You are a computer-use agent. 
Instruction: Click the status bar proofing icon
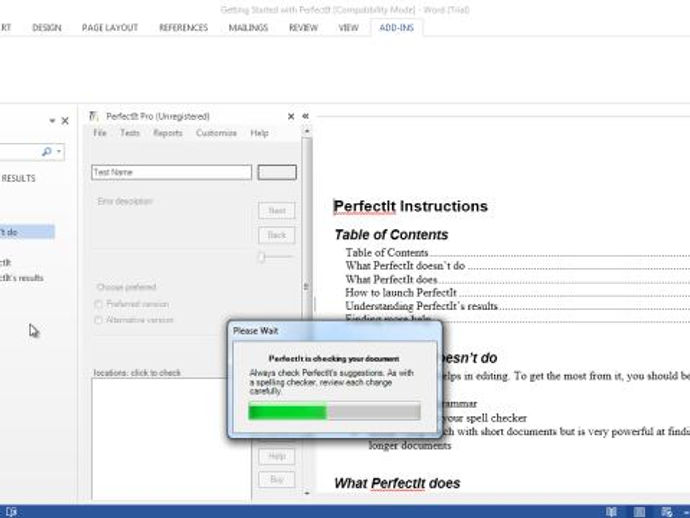click(11, 512)
